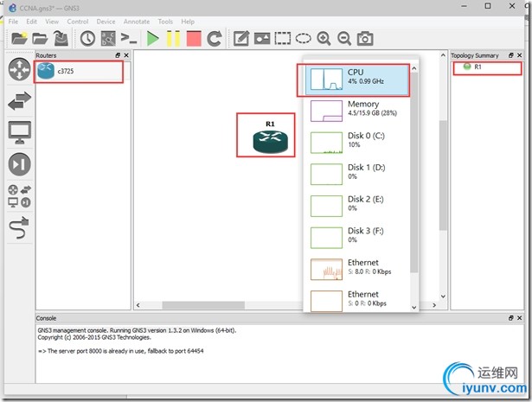
Task: Open the View menu
Action: click(x=52, y=22)
